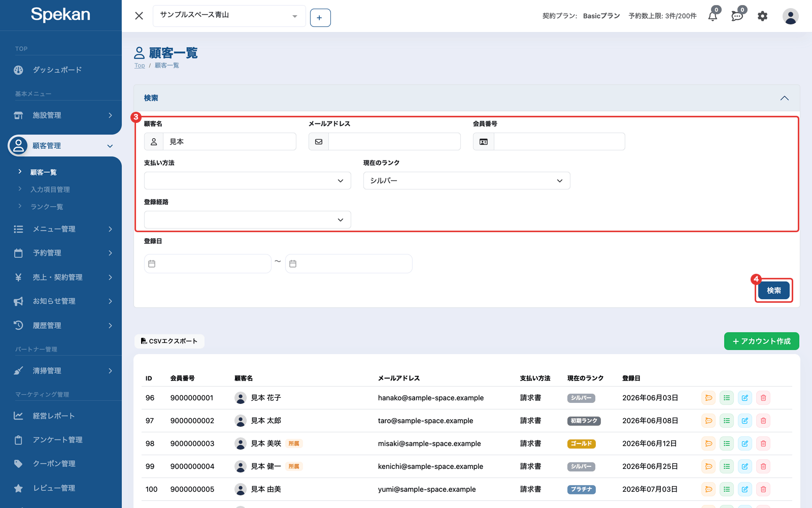812x508 pixels.
Task: Click member number 9000000003 in the table
Action: tap(192, 443)
